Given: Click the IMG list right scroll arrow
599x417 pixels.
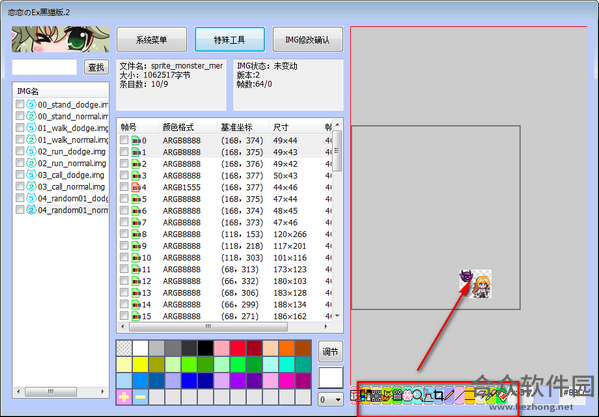Looking at the screenshot, I should (x=102, y=391).
